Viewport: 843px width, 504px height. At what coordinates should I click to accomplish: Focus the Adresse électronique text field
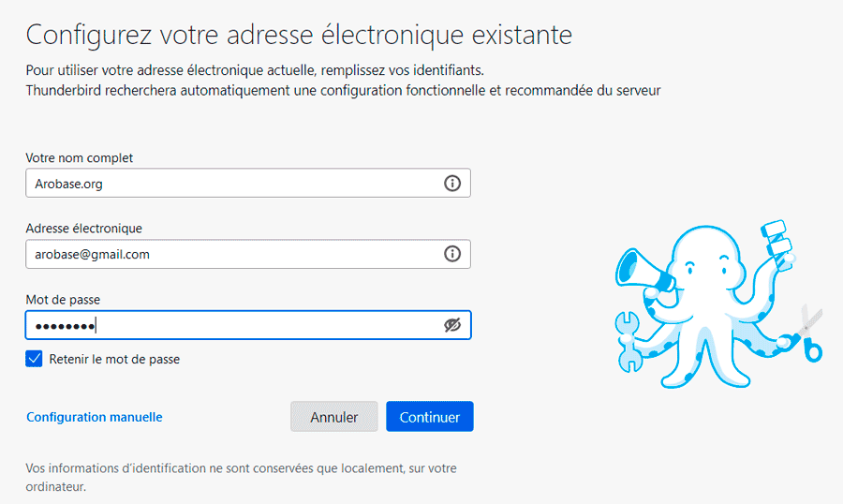tap(248, 254)
